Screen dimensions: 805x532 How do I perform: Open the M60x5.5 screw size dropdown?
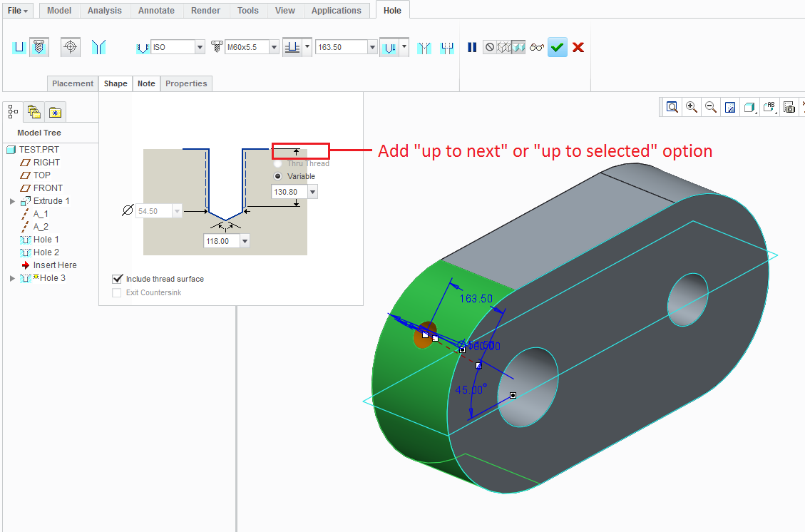click(274, 48)
